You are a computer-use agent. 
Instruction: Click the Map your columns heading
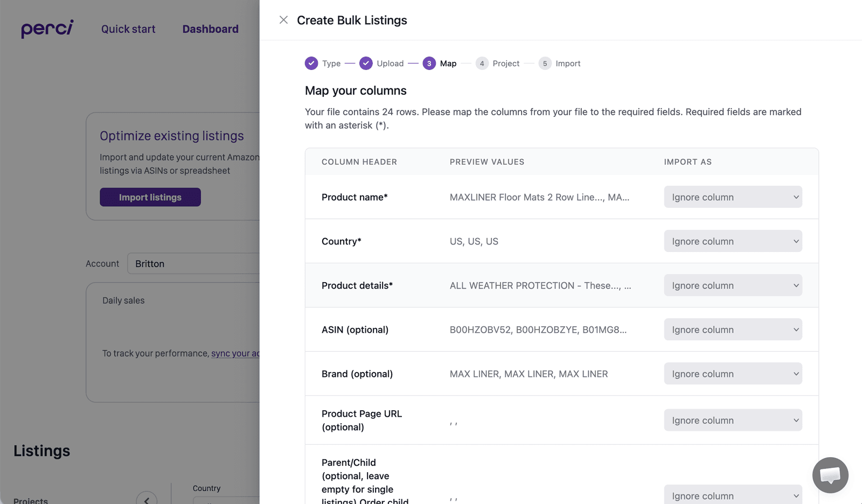[x=356, y=90]
